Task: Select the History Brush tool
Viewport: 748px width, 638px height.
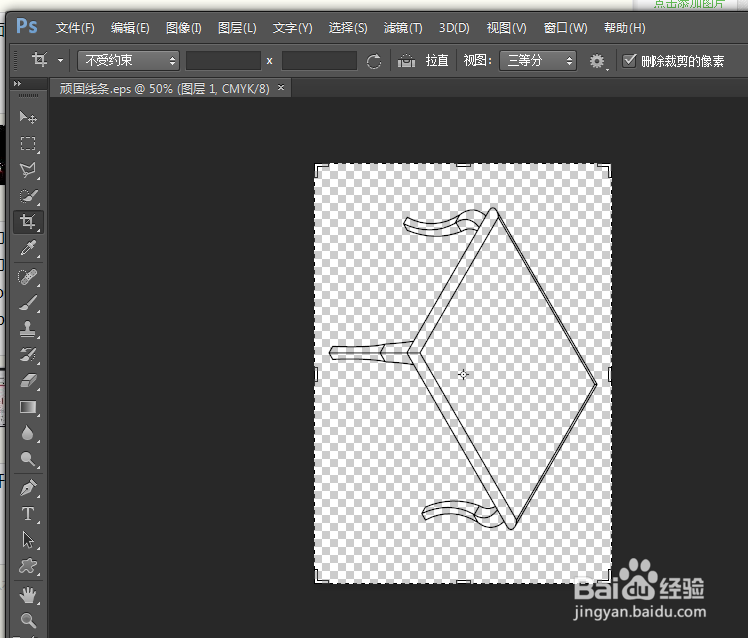Action: 28,355
